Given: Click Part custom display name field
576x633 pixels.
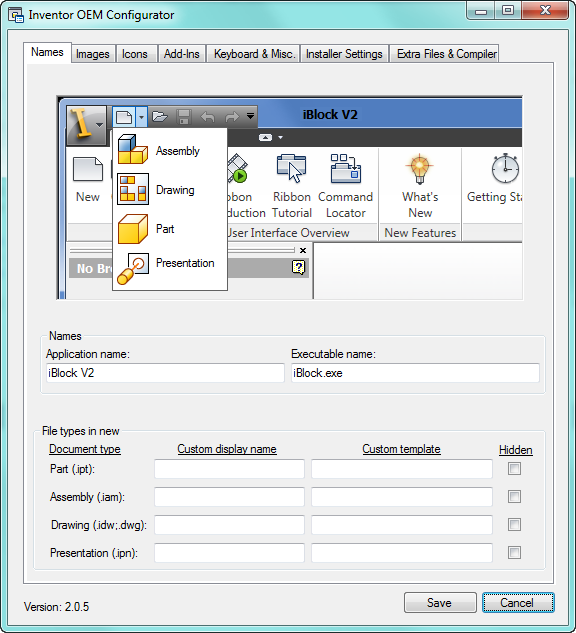Looking at the screenshot, I should (229, 469).
